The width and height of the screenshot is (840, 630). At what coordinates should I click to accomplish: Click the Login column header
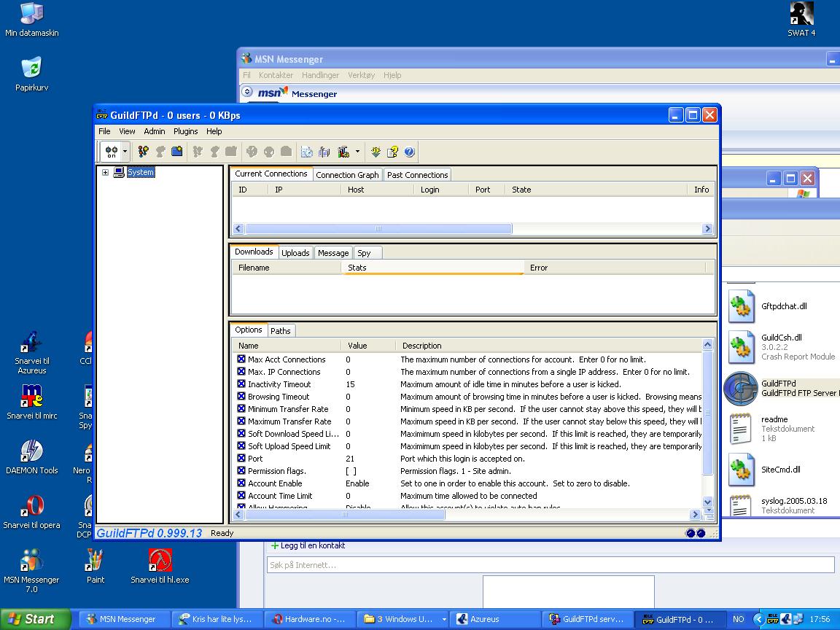pos(441,190)
